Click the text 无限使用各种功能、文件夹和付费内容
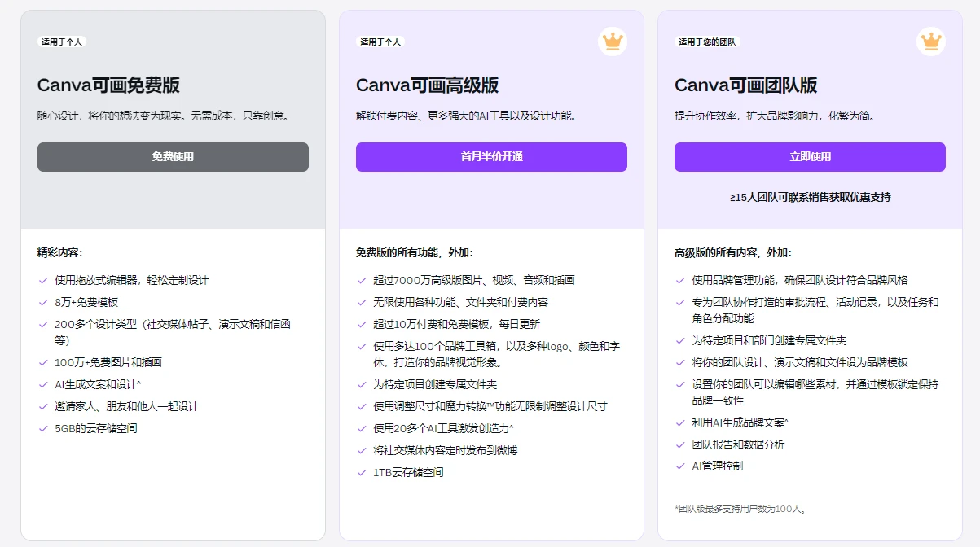The width and height of the screenshot is (980, 547). (x=461, y=302)
